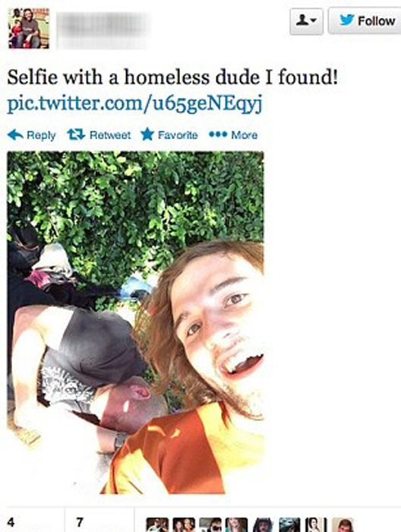The height and width of the screenshot is (532, 401).
Task: Open the last avatar in the retweeter row
Action: [x=343, y=524]
